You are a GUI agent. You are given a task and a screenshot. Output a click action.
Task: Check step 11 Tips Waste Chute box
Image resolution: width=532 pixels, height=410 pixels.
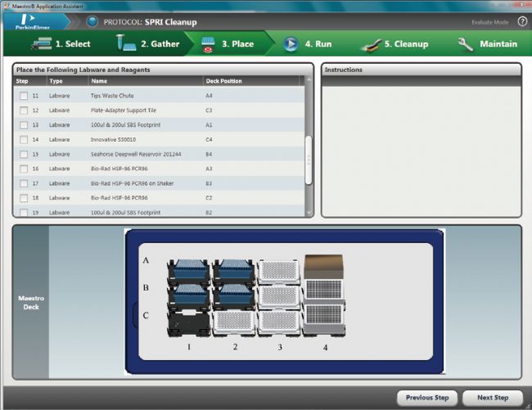tap(24, 96)
